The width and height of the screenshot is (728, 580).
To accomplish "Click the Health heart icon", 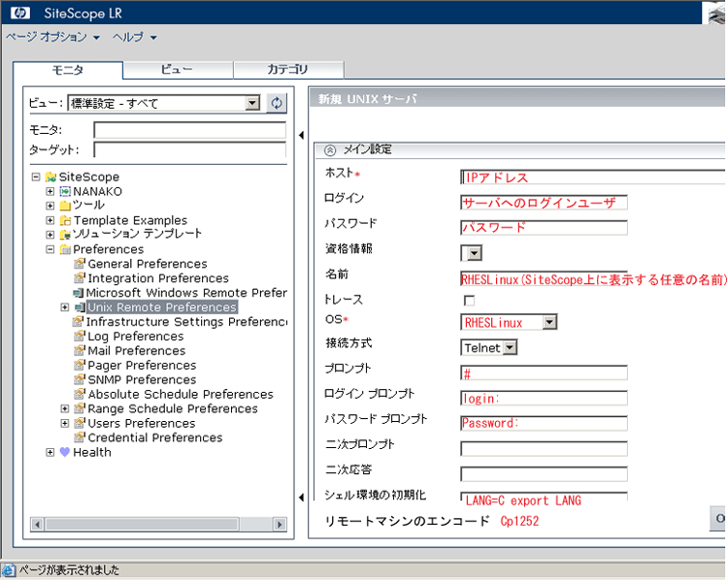I will point(65,452).
